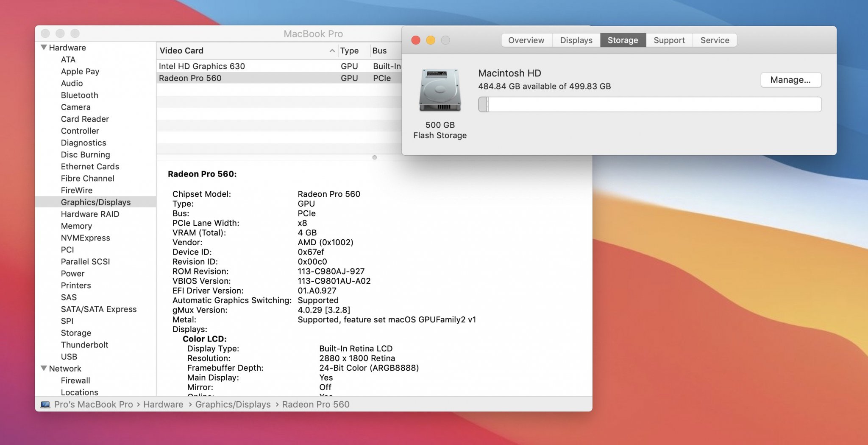Viewport: 868px width, 445px height.
Task: Select Firewall under Network
Action: click(75, 380)
